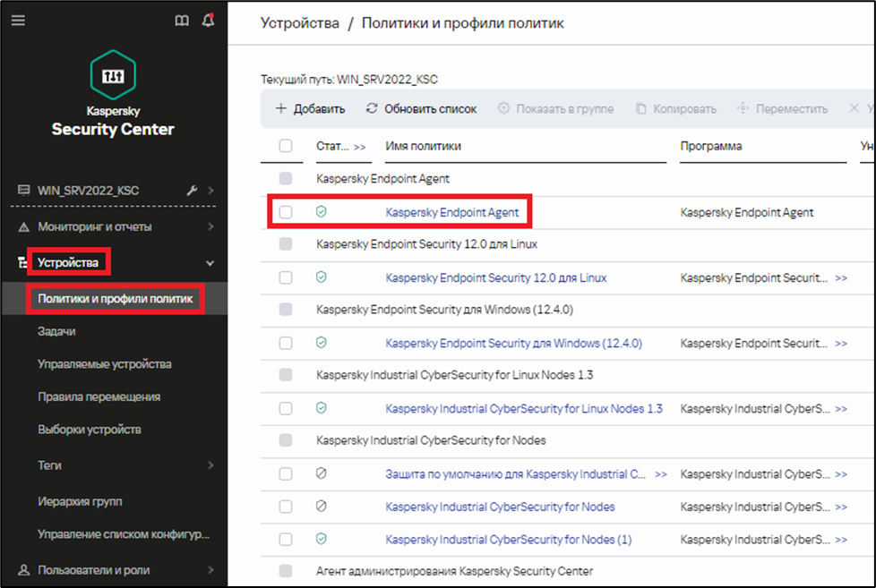
Task: Tick the checkbox for the Kaspersky Endpoint Agent policy
Action: click(x=286, y=212)
